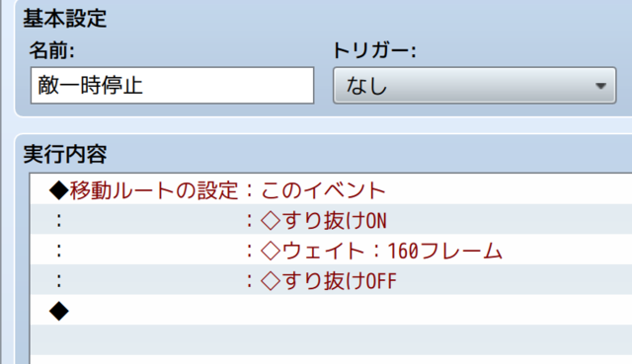632x364 pixels.
Task: Click the 名前 field containing 敵一時停止
Action: pyautogui.click(x=172, y=86)
